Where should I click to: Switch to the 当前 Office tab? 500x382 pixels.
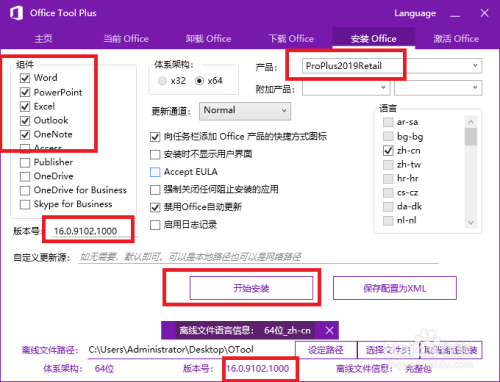pos(126,39)
